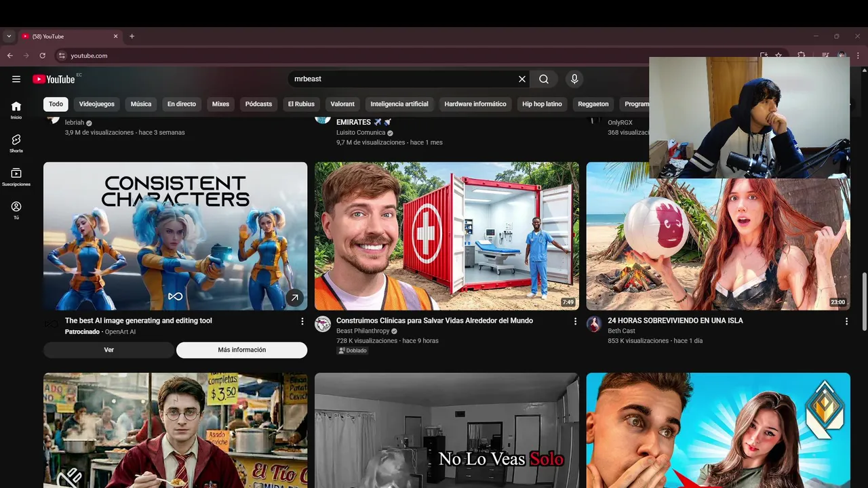Open Shorts from the sidebar
868x488 pixels.
tap(16, 143)
